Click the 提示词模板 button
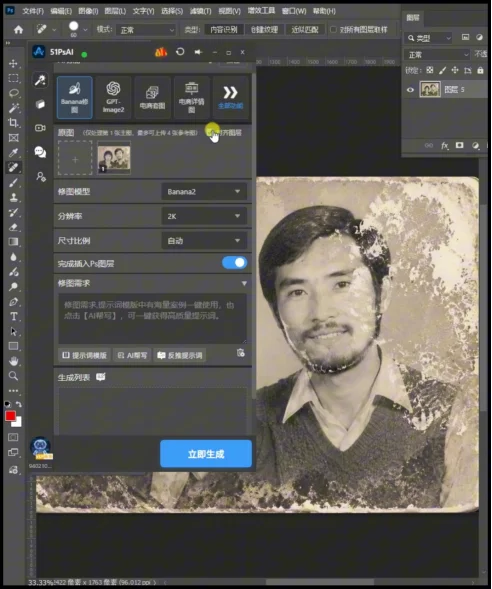Viewport: 492px width, 589px height. [85, 355]
